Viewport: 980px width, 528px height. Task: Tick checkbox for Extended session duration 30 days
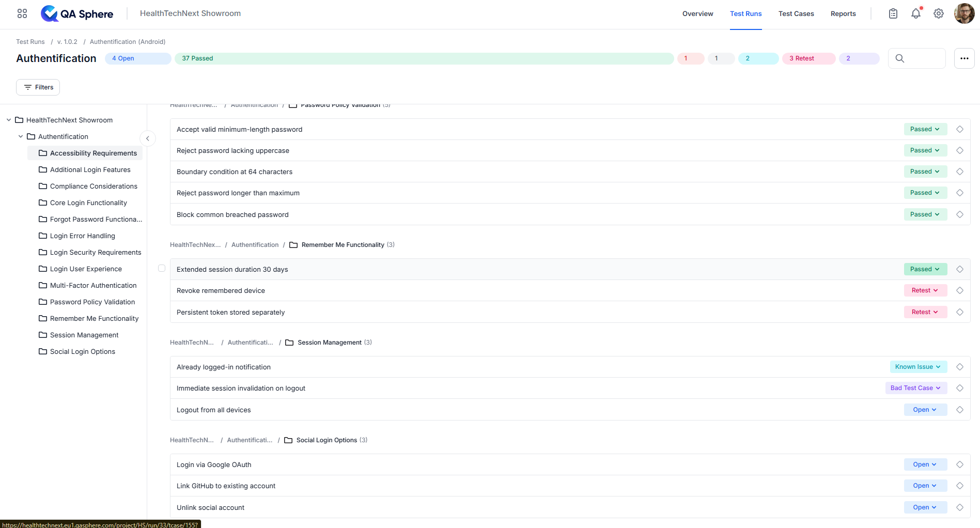click(x=162, y=268)
